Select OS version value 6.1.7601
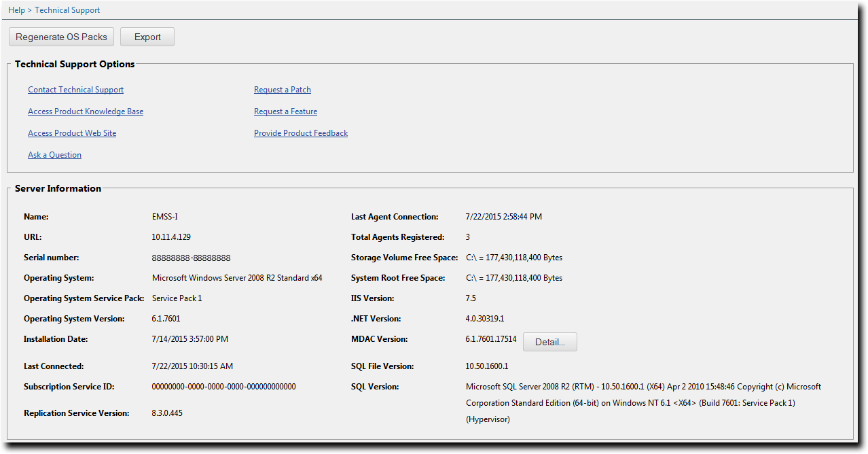This screenshot has width=868, height=454. [x=166, y=319]
